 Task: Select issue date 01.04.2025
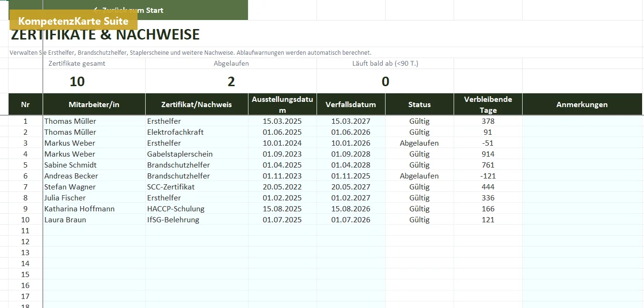pos(283,165)
